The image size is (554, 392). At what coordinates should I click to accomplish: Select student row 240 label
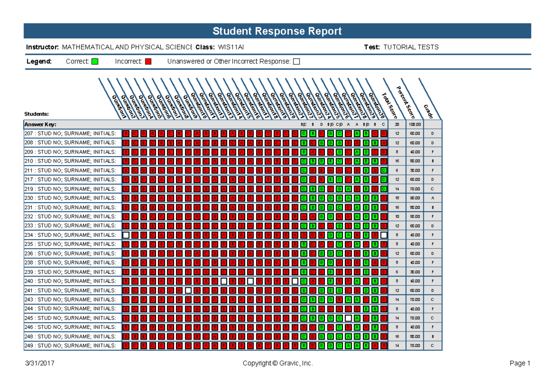[70, 281]
